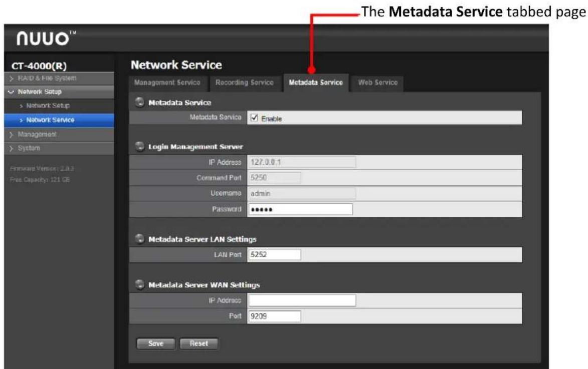Screen dimensions: 588x369
Task: Click the Login Management Server section bullet icon
Action: (x=139, y=146)
